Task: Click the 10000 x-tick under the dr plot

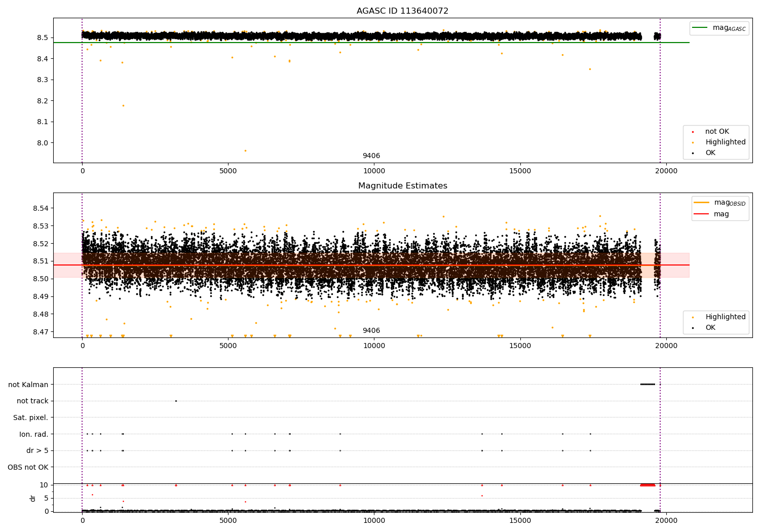Action: click(374, 521)
